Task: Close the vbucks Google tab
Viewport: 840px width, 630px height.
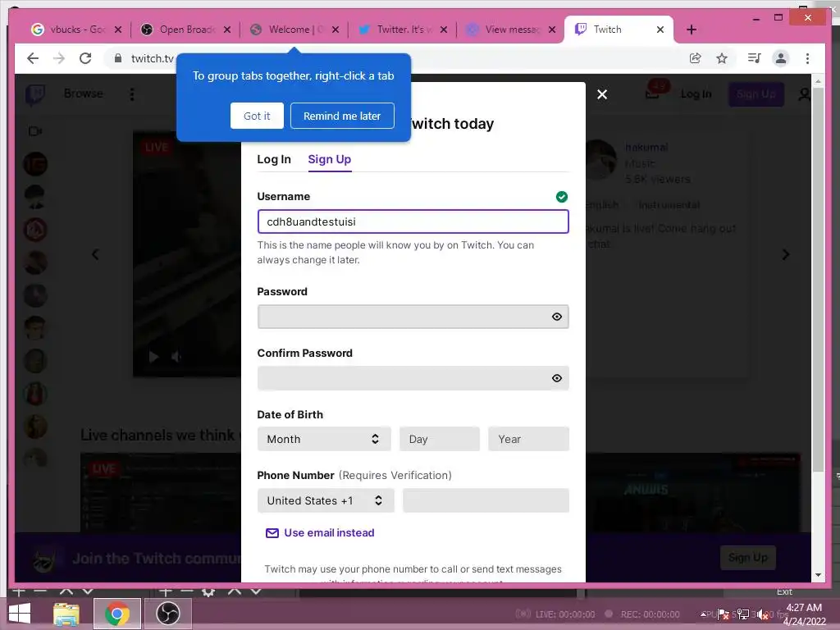Action: (118, 30)
